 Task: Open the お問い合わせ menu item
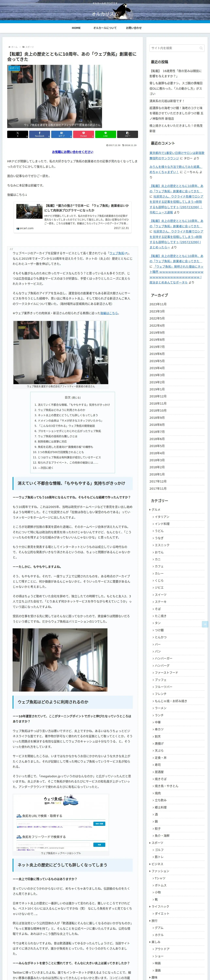click(134, 28)
